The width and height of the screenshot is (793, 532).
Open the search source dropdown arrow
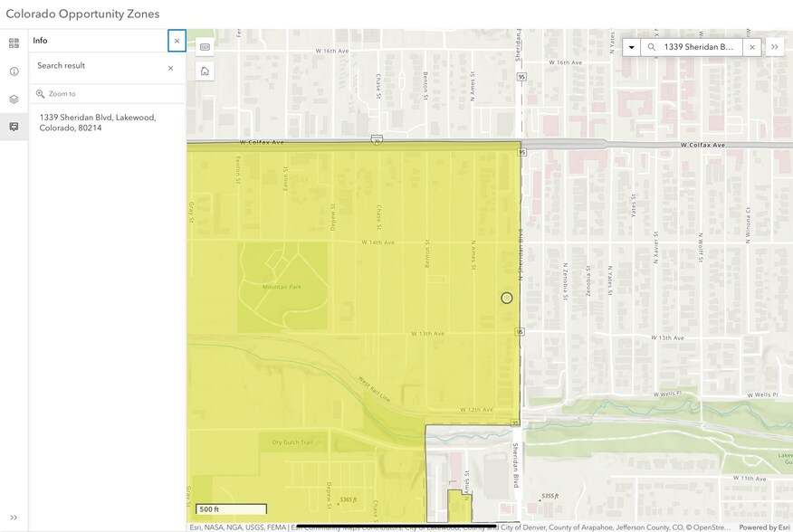631,46
